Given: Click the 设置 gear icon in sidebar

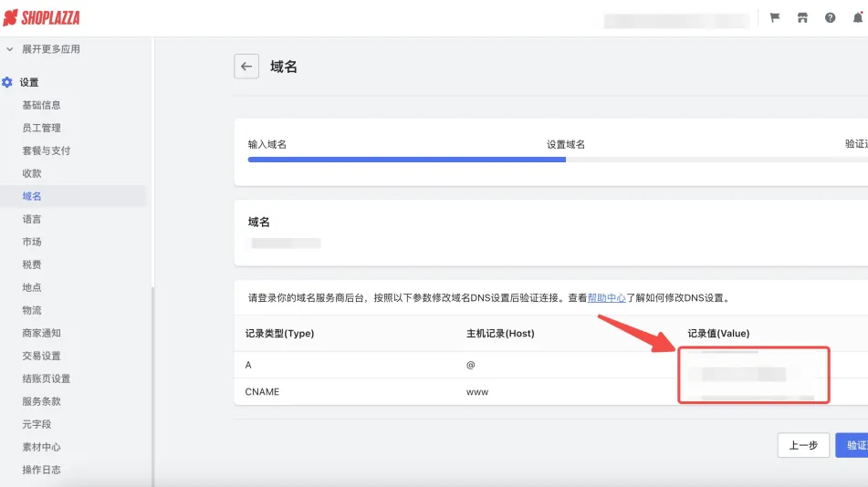Looking at the screenshot, I should click(8, 82).
